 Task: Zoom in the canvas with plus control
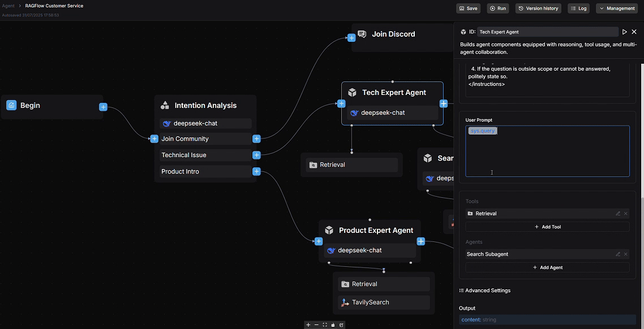308,325
